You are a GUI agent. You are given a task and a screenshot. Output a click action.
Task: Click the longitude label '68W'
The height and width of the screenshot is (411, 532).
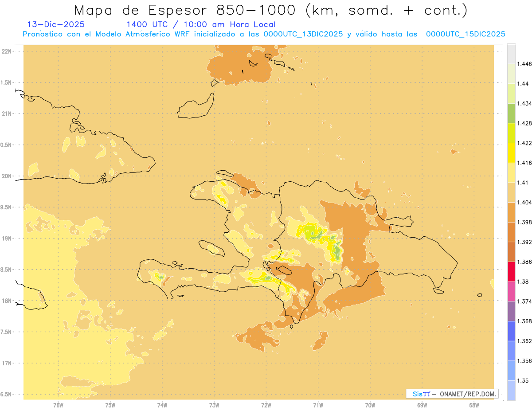pyautogui.click(x=474, y=404)
